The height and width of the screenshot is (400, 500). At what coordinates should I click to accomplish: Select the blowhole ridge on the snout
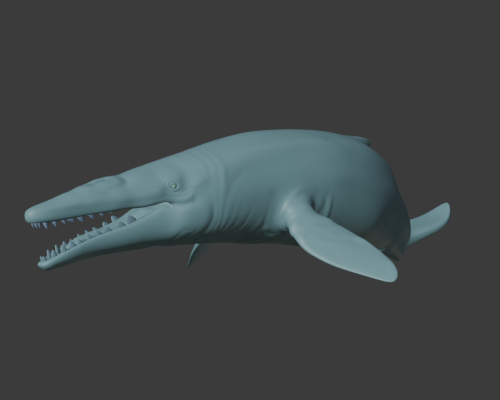click(x=103, y=182)
